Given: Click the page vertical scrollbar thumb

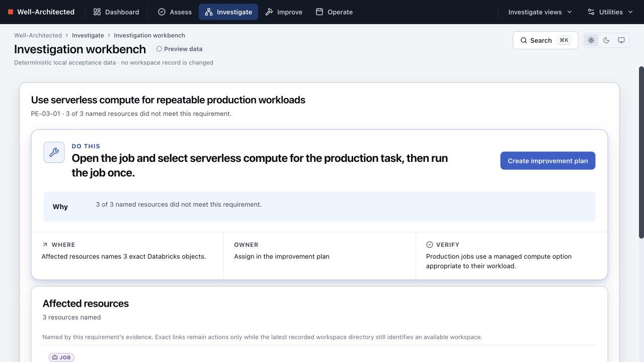Looking at the screenshot, I should [641, 152].
